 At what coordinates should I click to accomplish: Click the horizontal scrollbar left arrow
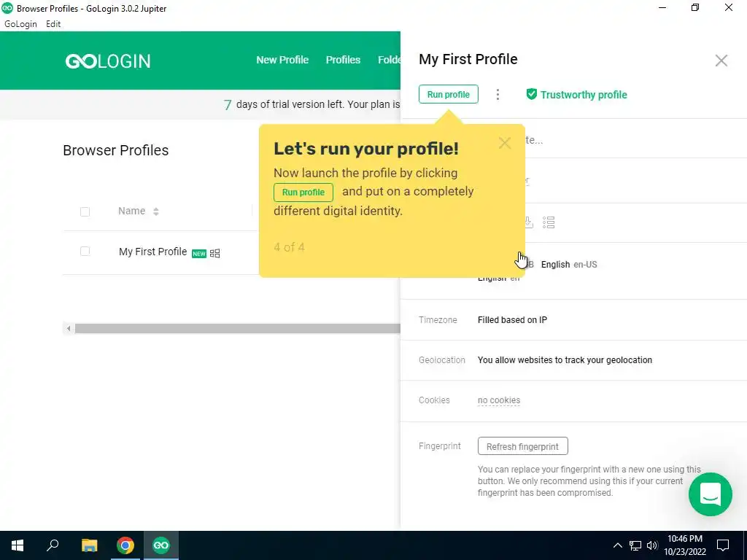click(x=69, y=329)
